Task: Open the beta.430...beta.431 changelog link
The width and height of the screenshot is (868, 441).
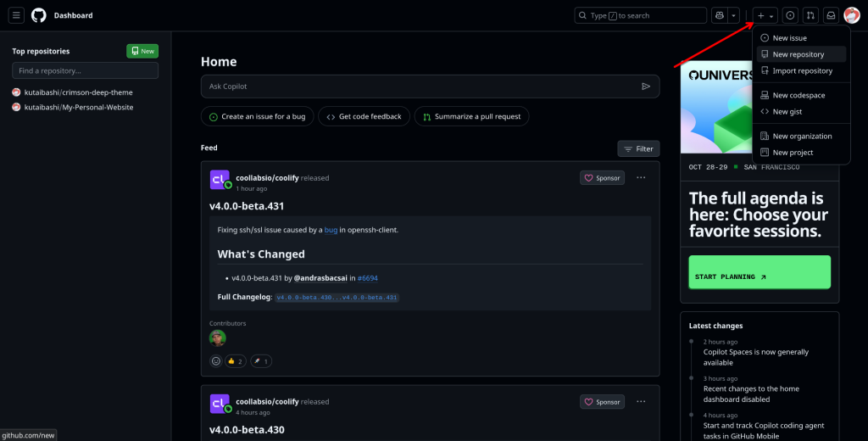Action: point(337,298)
